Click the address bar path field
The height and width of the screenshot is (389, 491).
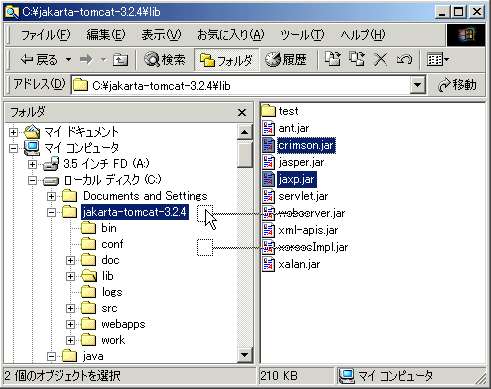(x=242, y=86)
